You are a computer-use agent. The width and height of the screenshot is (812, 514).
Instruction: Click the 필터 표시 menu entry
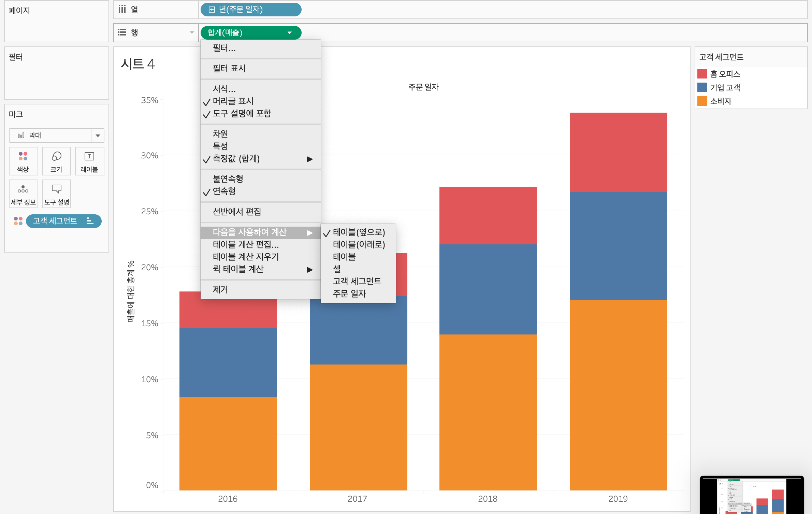coord(229,69)
